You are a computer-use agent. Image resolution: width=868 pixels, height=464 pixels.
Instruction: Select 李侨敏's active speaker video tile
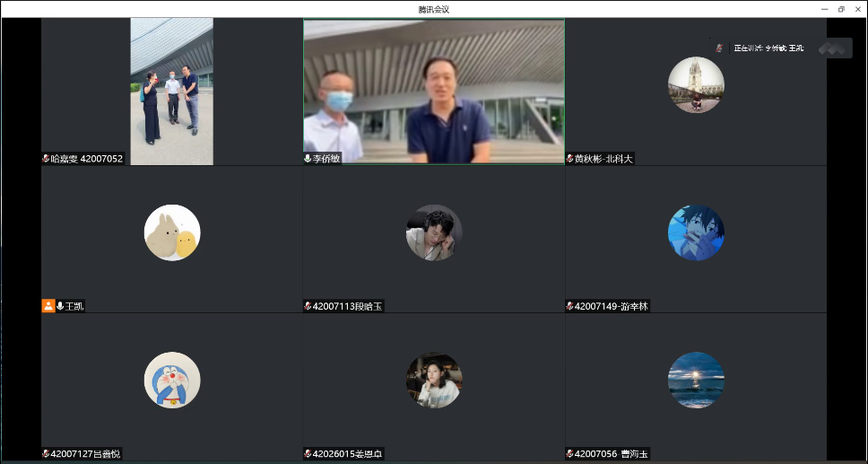[434, 90]
